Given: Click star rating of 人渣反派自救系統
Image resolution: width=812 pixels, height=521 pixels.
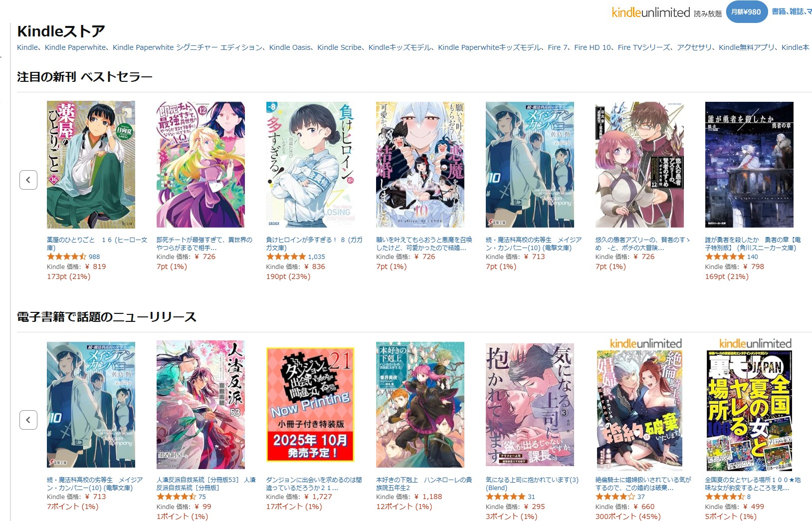Looking at the screenshot, I should [x=177, y=497].
